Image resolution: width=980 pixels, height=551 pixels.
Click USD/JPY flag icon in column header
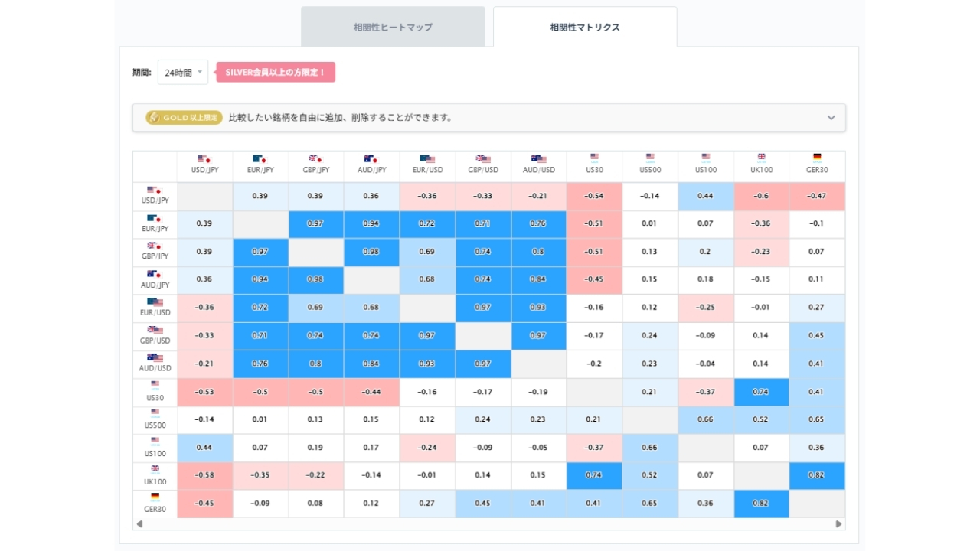[x=204, y=159]
